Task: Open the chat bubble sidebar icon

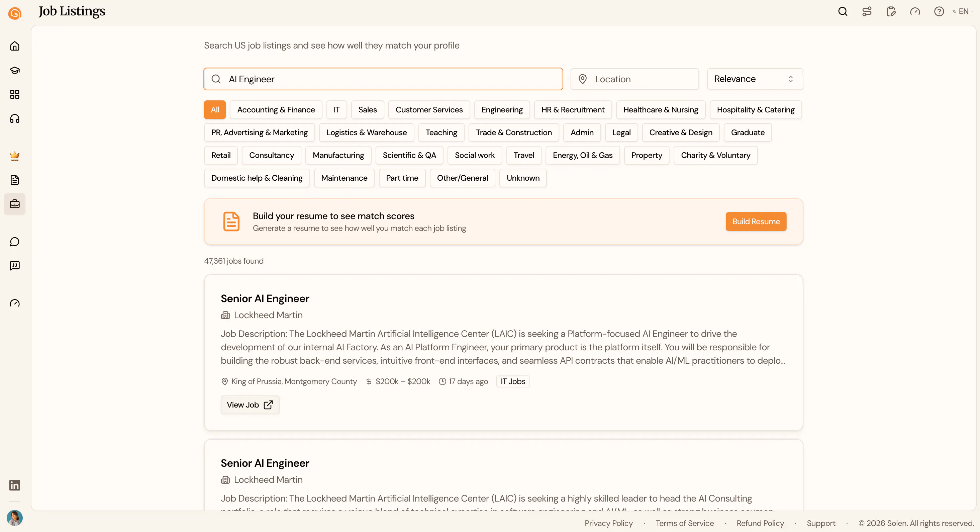Action: coord(14,242)
